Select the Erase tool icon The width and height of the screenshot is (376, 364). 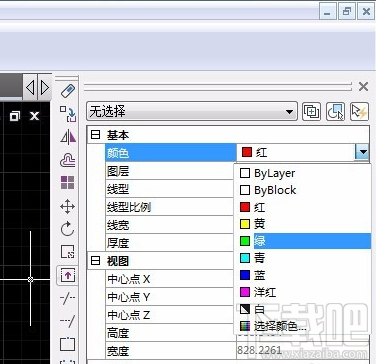click(68, 90)
